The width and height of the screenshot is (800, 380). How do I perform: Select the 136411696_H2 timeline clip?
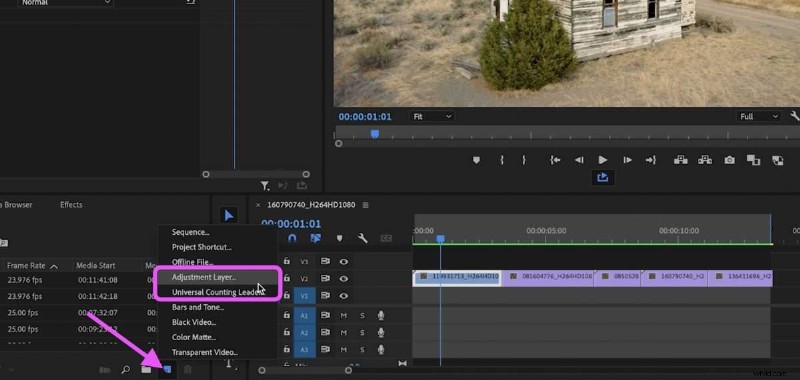[x=740, y=278]
